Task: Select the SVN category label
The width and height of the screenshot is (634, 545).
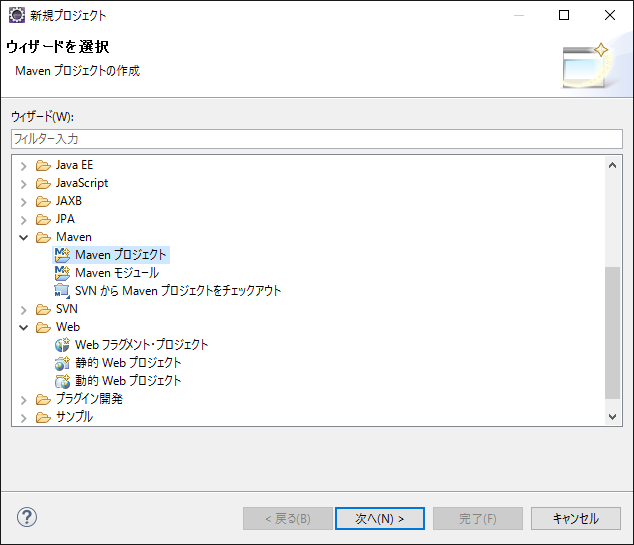Action: point(67,309)
